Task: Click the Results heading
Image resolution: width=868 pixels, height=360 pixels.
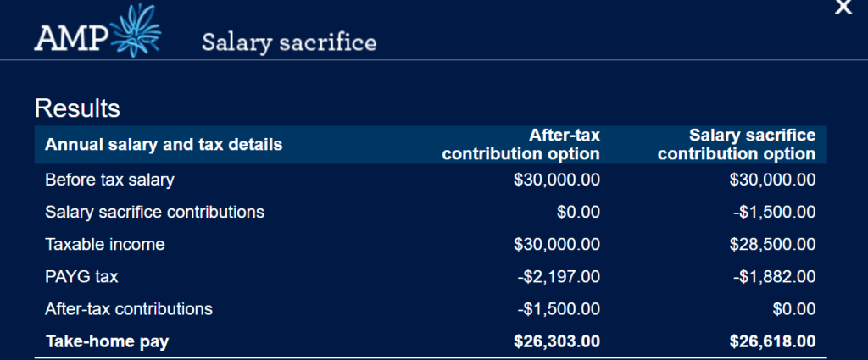Action: pyautogui.click(x=77, y=108)
